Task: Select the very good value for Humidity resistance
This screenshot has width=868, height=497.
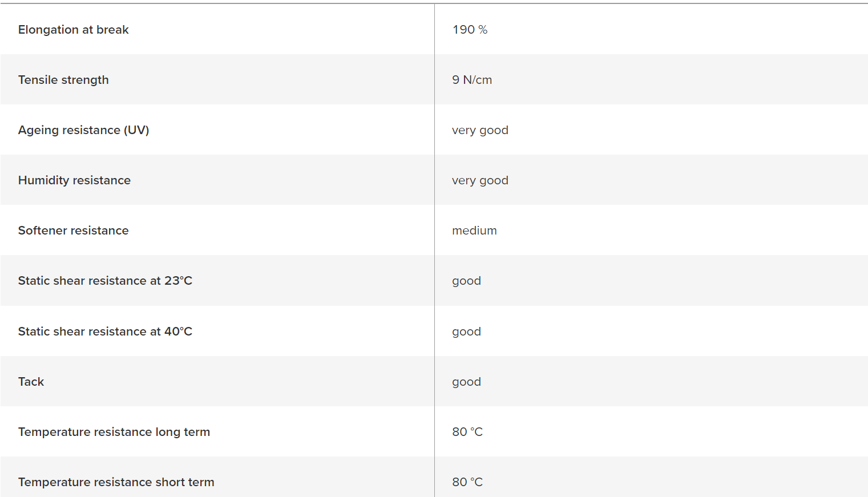Action: [480, 180]
